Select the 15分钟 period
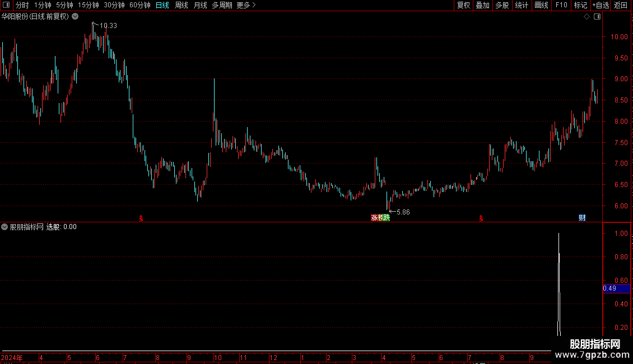Image resolution: width=633 pixels, height=364 pixels. tap(88, 5)
